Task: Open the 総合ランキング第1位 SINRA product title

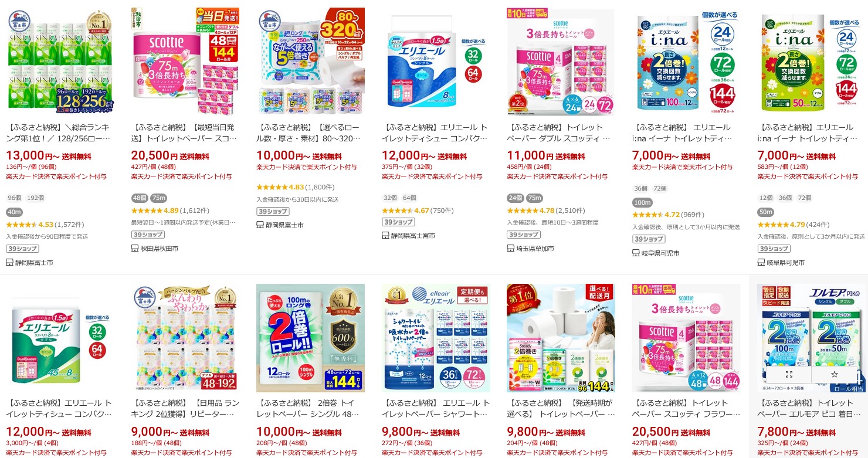Action: click(59, 133)
